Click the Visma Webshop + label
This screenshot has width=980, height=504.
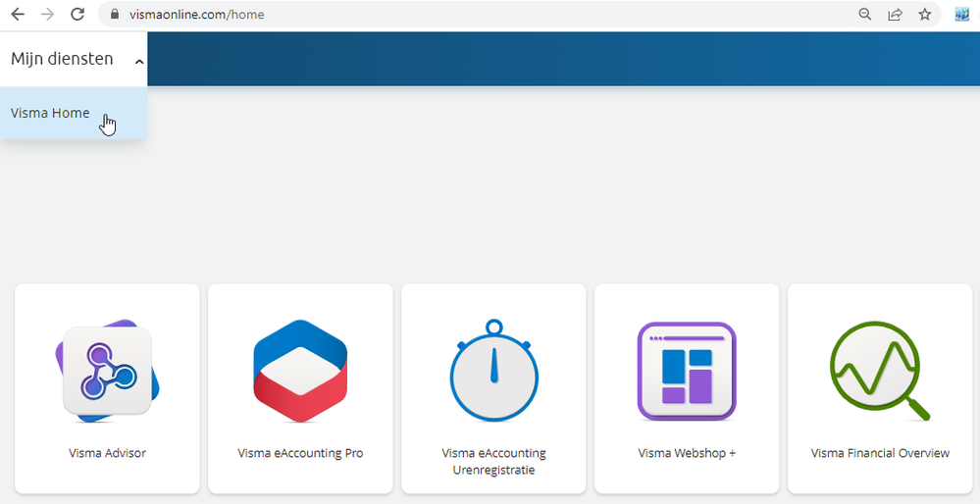click(x=687, y=453)
